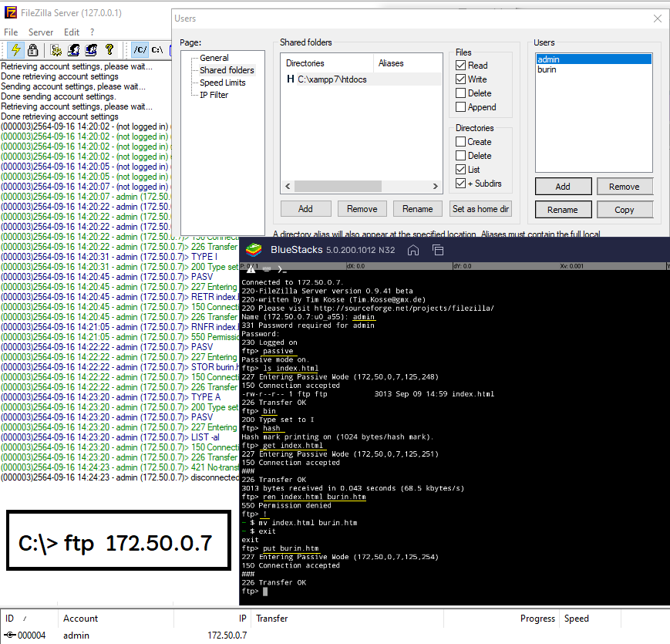Select the /C/ path display toolbar button
The height and width of the screenshot is (644, 670).
tap(140, 50)
